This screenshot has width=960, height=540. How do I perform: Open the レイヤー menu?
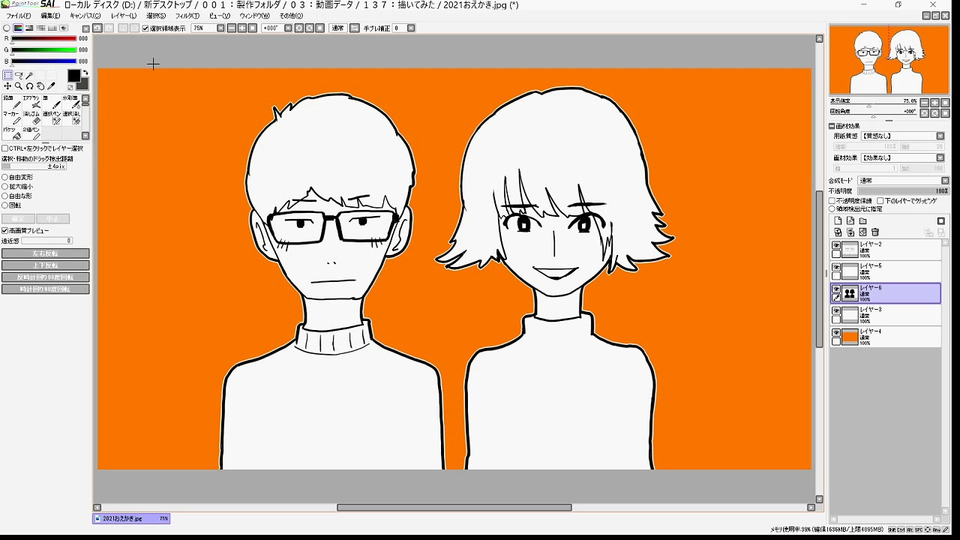click(x=124, y=17)
